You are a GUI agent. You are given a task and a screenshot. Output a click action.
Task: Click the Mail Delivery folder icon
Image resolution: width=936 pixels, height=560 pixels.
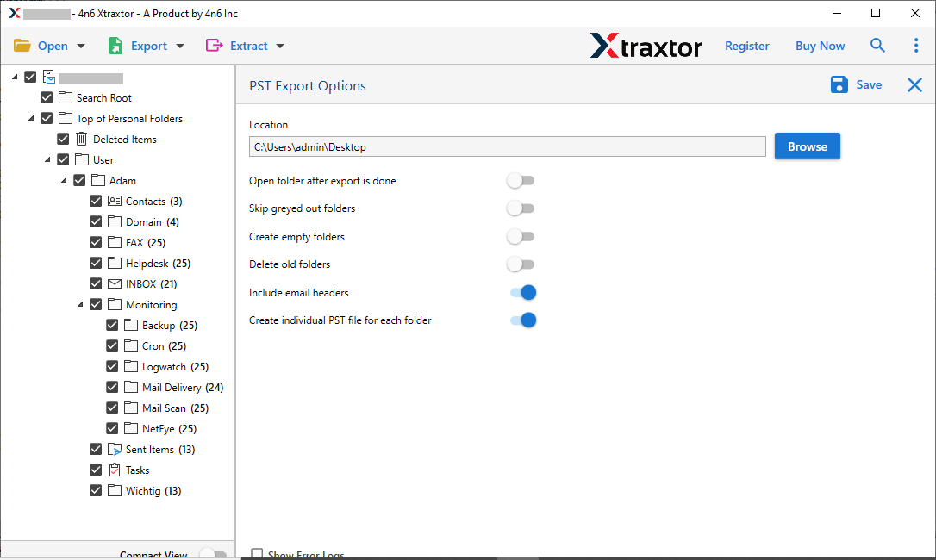[x=131, y=387]
